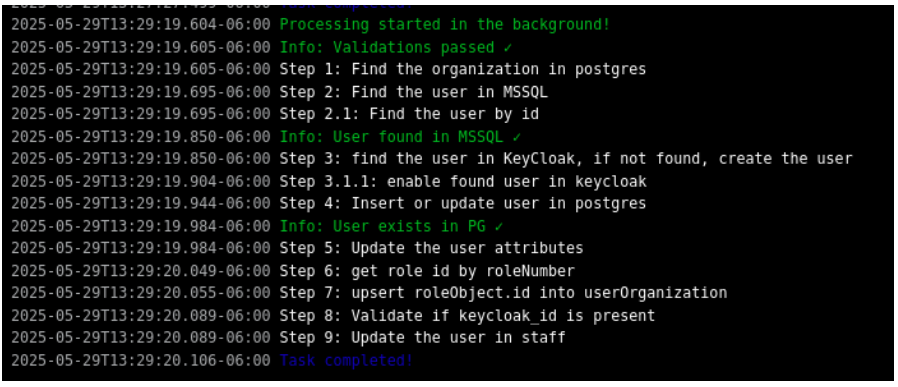898x387 pixels.
Task: Click the 'Processing started in the background!' message
Action: tap(444, 25)
